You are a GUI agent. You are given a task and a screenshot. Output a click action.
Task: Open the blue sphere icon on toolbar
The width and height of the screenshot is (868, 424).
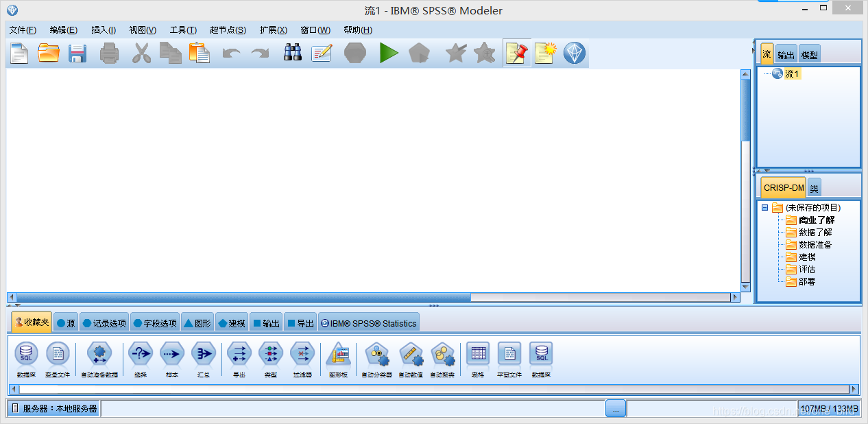(x=575, y=53)
